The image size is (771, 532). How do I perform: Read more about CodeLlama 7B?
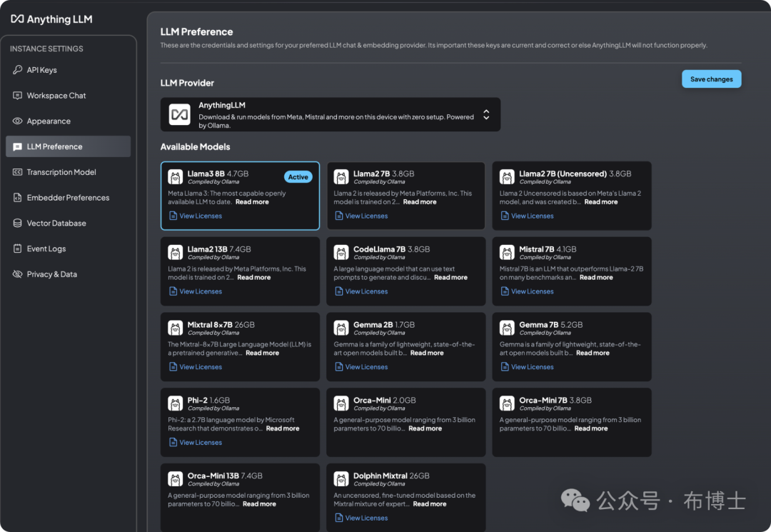(450, 277)
